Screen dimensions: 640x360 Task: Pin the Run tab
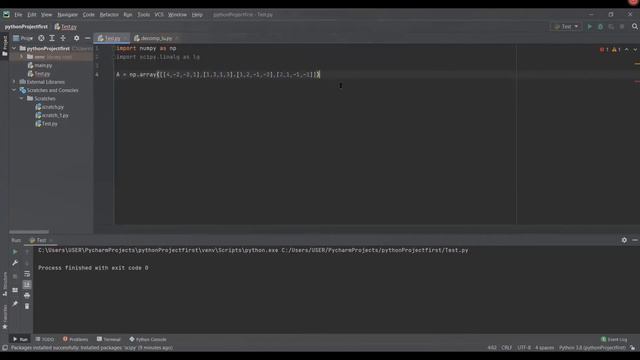coord(15,304)
